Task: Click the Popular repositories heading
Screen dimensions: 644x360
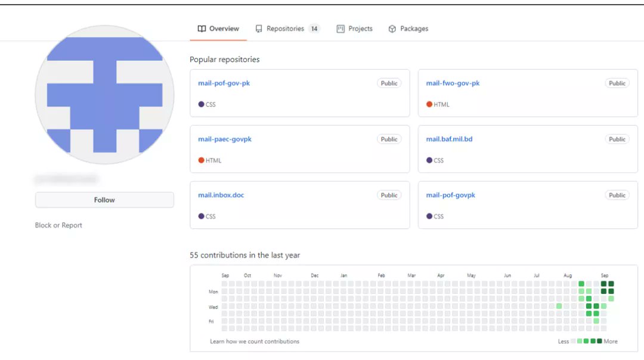Action: click(225, 60)
